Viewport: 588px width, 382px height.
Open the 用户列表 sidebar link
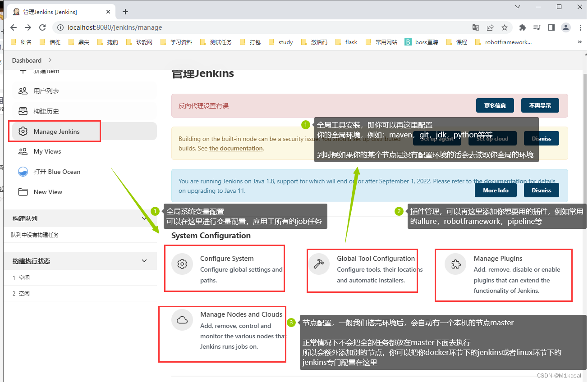click(84, 91)
